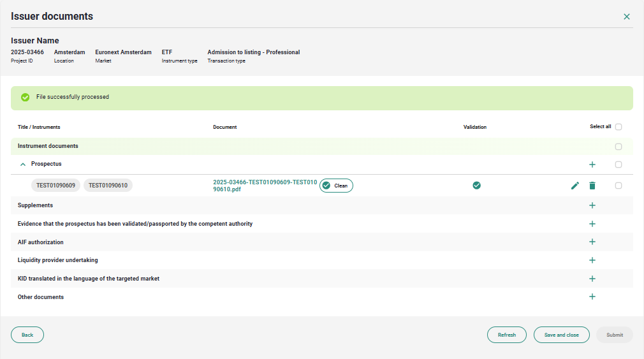This screenshot has width=644, height=359.
Task: Click the Evidence that the prospectus validated label
Action: [x=135, y=224]
